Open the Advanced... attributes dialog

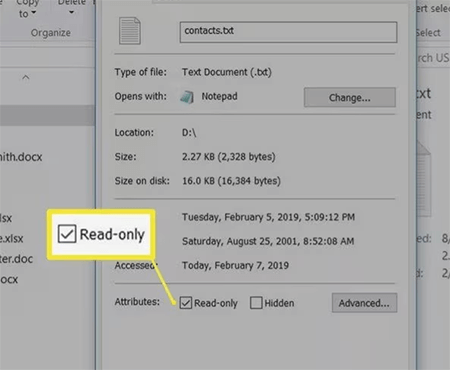(x=364, y=303)
